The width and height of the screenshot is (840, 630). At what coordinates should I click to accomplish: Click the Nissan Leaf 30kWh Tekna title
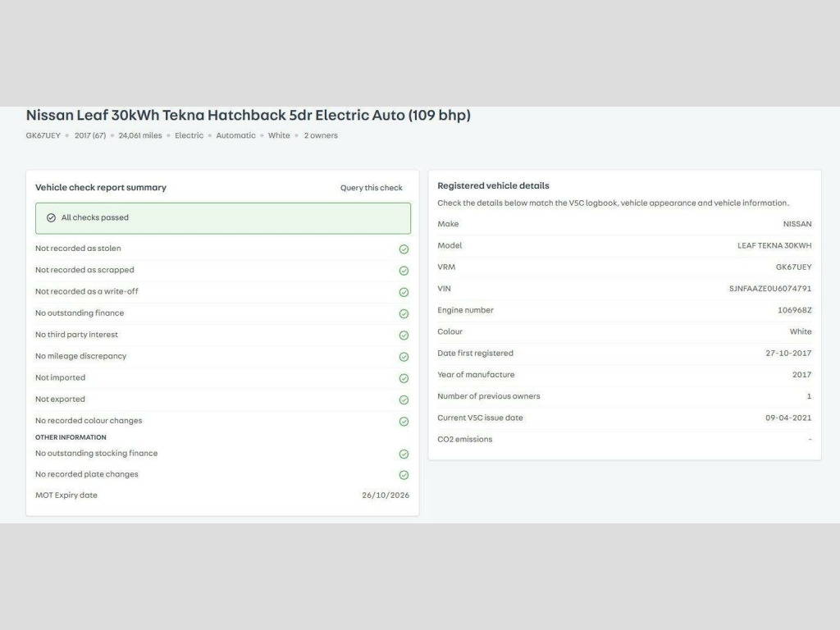(248, 116)
